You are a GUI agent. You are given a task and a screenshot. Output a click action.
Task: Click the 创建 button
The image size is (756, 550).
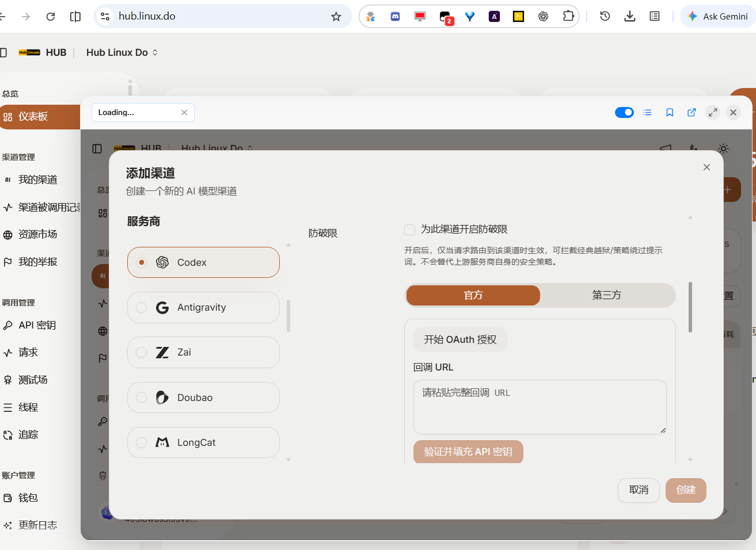click(x=686, y=490)
